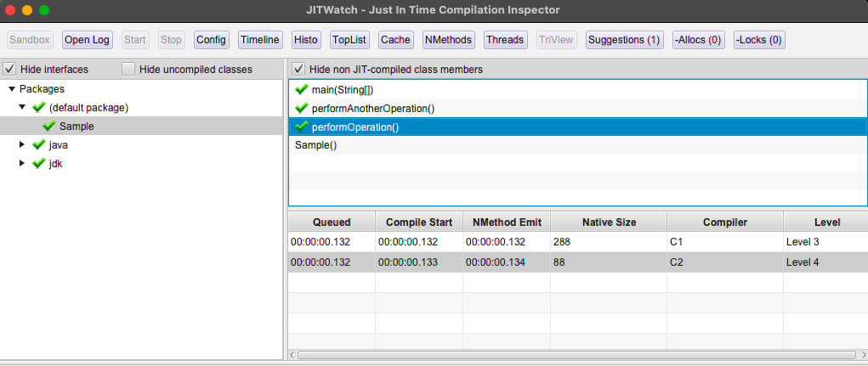868x366 pixels.
Task: Sort by the Queued column header
Action: click(x=332, y=222)
